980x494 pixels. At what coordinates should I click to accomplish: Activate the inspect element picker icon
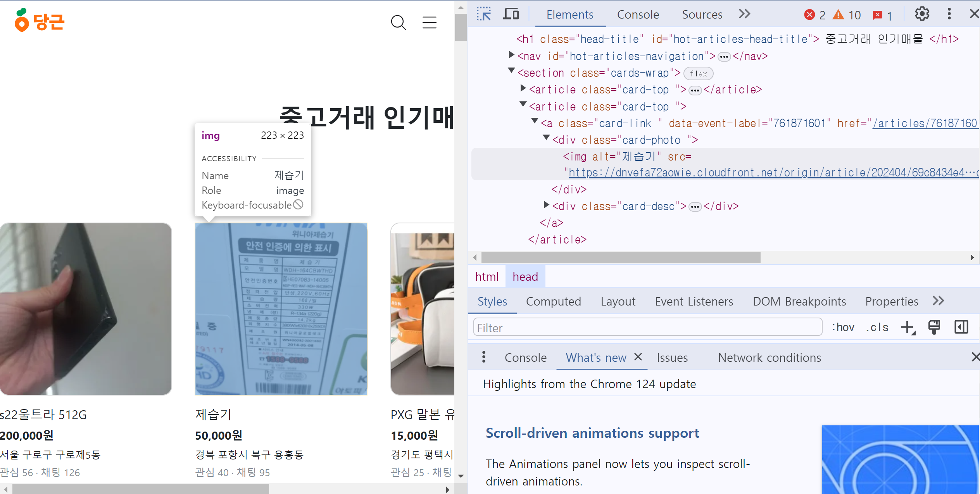[483, 14]
